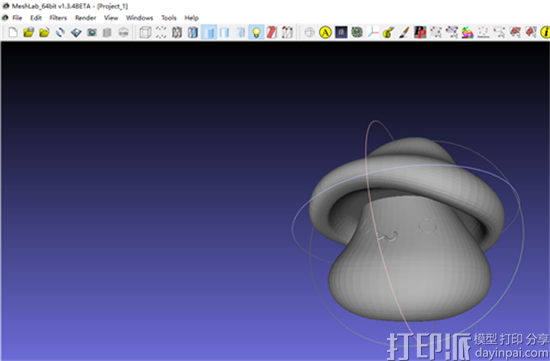Open the Help menu
550x361 pixels.
click(x=192, y=18)
